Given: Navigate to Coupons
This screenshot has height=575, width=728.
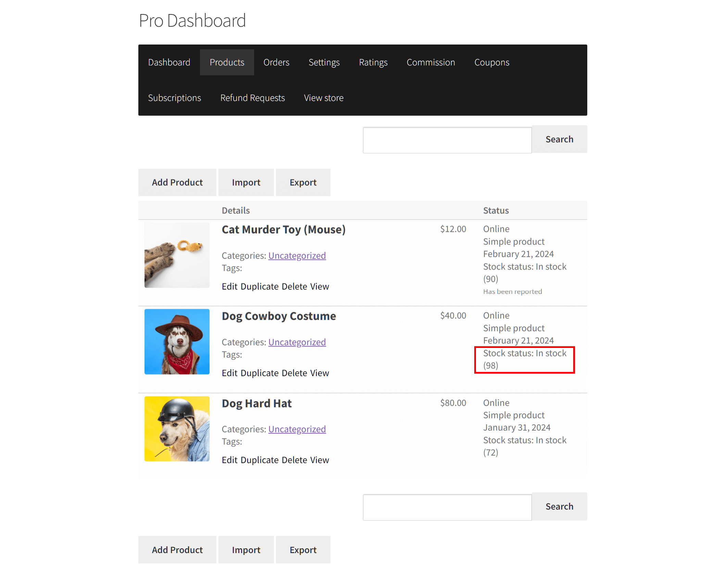Looking at the screenshot, I should coord(492,62).
